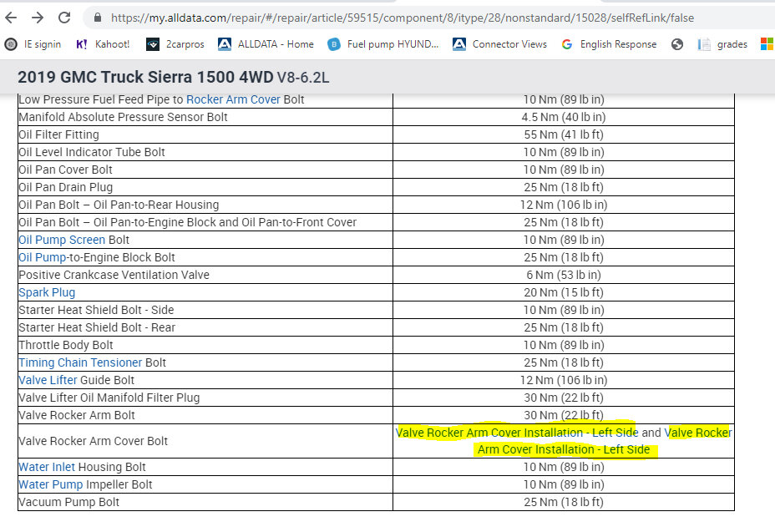This screenshot has width=775, height=532.
Task: View site security via the padlock icon
Action: [x=98, y=18]
